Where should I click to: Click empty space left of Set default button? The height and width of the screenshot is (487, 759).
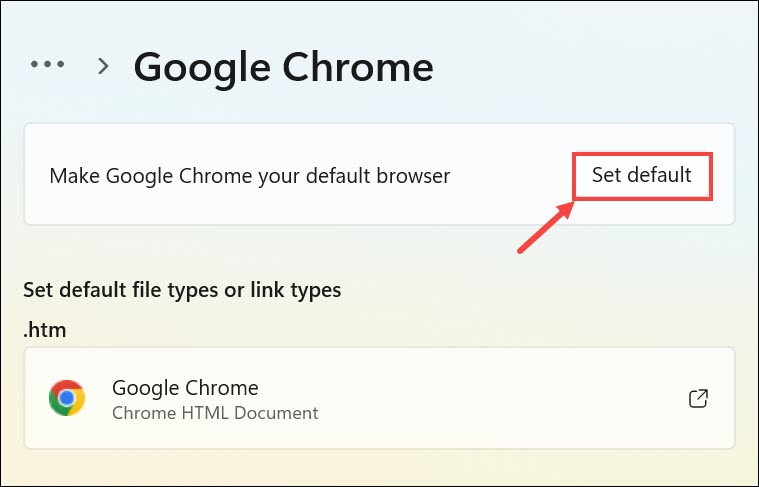click(x=510, y=176)
